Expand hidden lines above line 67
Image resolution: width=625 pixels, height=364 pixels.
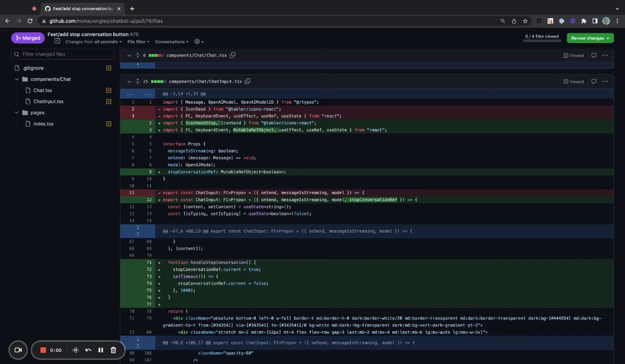tap(138, 231)
